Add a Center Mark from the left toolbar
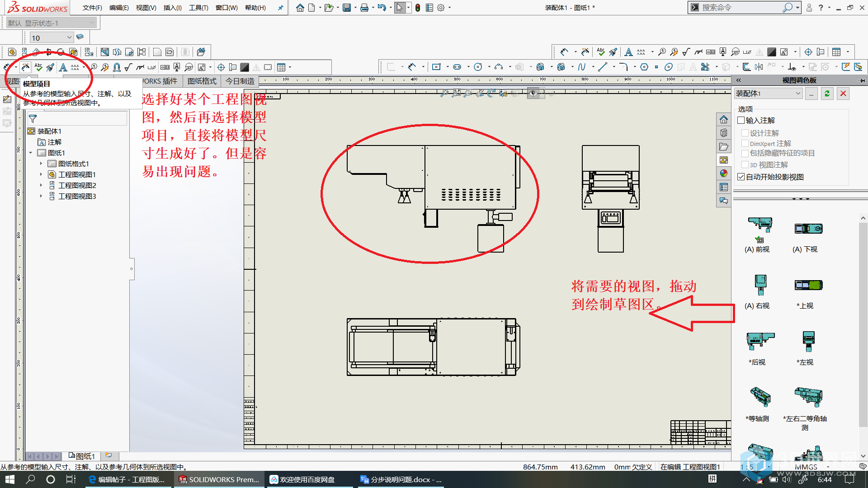 click(x=221, y=67)
